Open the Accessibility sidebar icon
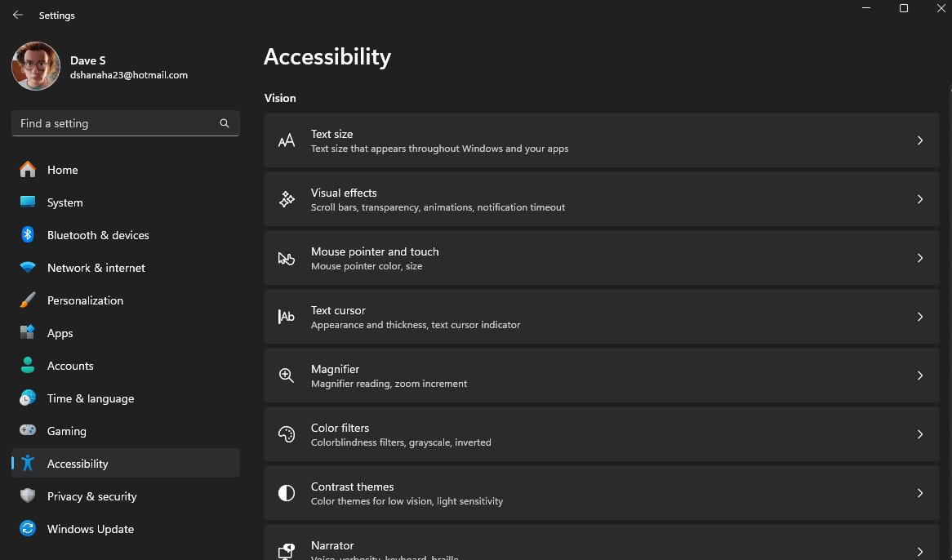This screenshot has height=560, width=952. click(28, 463)
